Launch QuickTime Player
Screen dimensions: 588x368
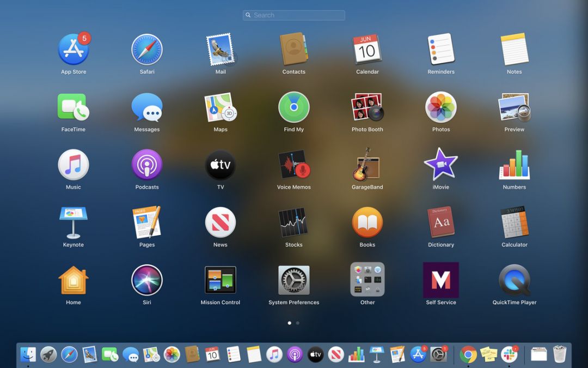514,280
